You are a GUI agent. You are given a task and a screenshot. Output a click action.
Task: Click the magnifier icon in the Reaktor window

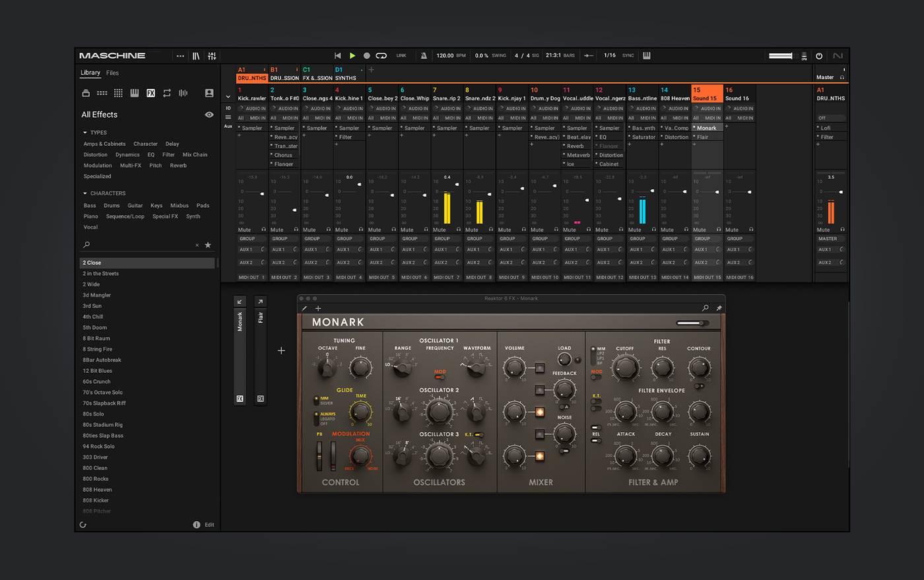point(706,308)
